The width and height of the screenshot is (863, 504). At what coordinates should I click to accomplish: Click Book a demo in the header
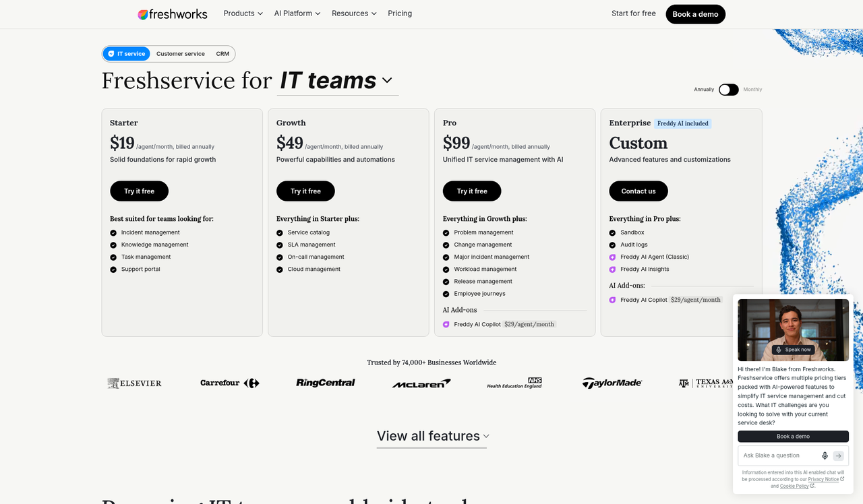696,14
